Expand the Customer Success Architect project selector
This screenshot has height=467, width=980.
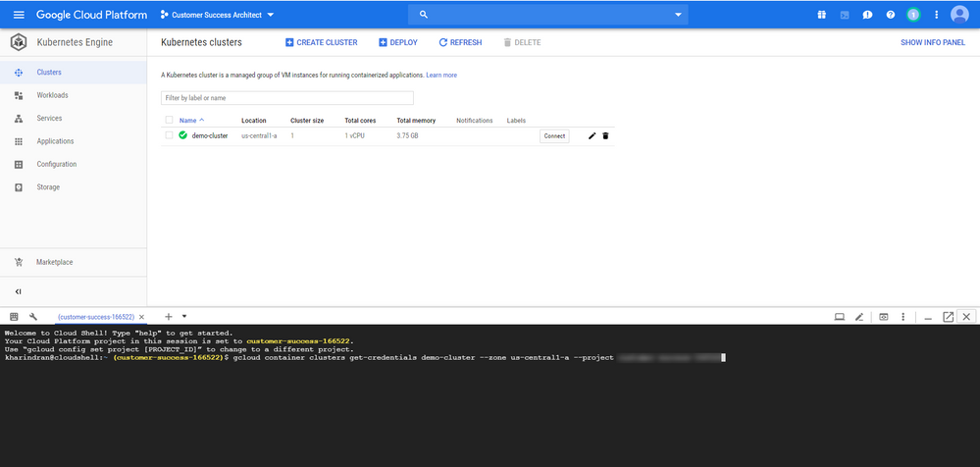click(x=217, y=15)
